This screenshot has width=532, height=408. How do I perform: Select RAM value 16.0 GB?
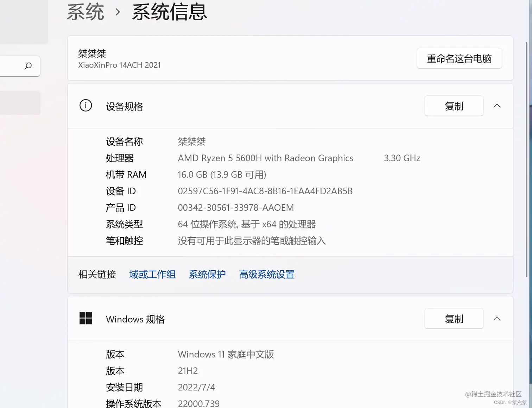[222, 175]
